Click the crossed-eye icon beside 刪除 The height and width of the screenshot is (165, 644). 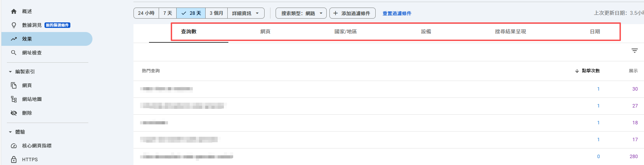(14, 113)
